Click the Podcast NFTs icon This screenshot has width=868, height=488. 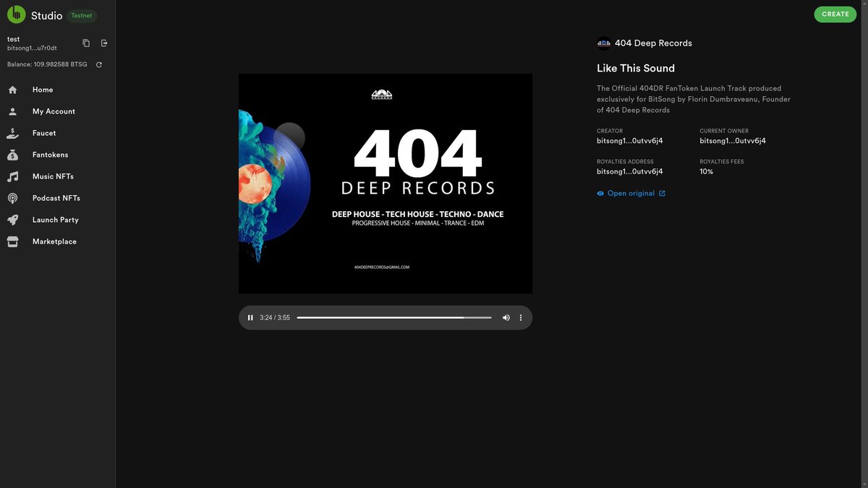click(12, 198)
